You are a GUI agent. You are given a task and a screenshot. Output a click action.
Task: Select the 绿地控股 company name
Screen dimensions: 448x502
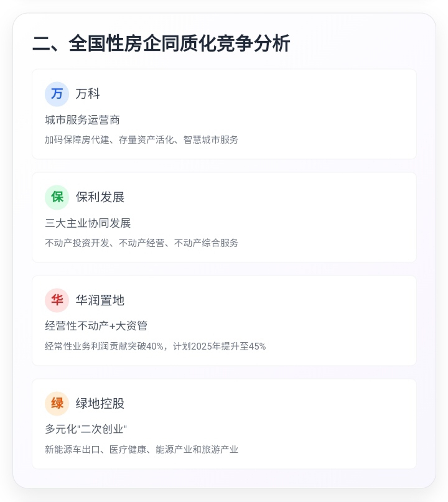[100, 404]
